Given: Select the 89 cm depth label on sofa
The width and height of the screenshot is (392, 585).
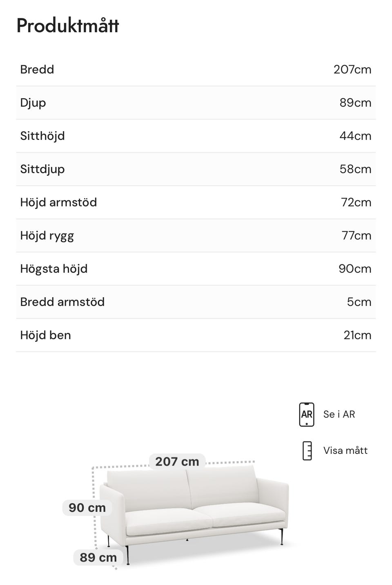Looking at the screenshot, I should [98, 557].
